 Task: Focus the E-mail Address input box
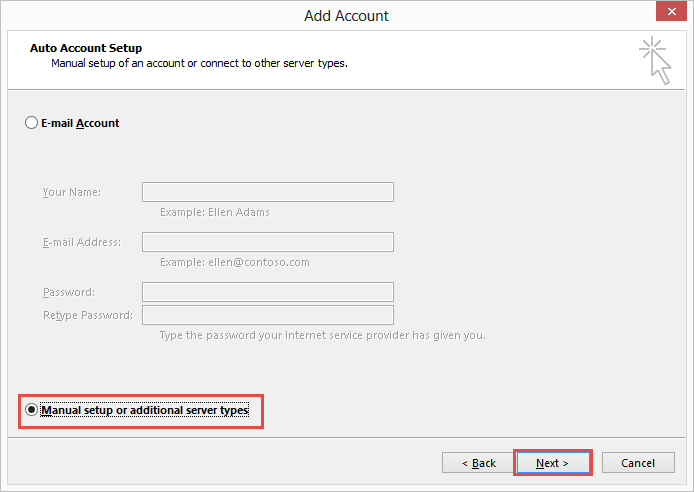point(267,242)
